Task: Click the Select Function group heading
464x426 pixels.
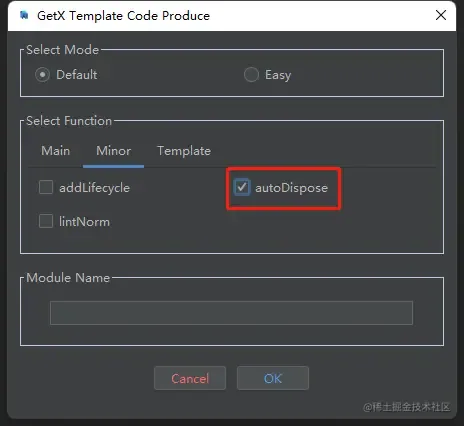Action: (x=69, y=121)
